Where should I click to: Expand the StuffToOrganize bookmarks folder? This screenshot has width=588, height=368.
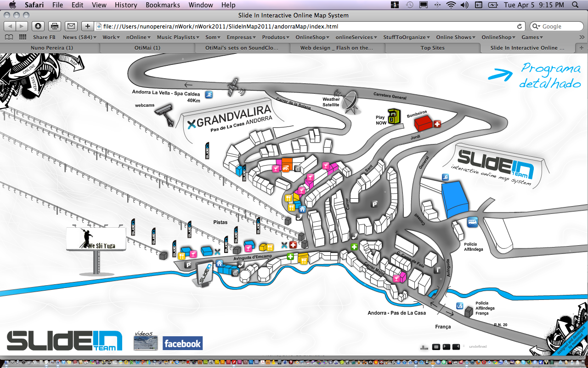click(x=407, y=37)
